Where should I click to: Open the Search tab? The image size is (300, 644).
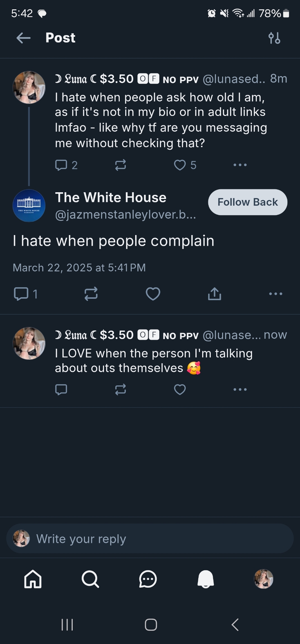coord(90,579)
